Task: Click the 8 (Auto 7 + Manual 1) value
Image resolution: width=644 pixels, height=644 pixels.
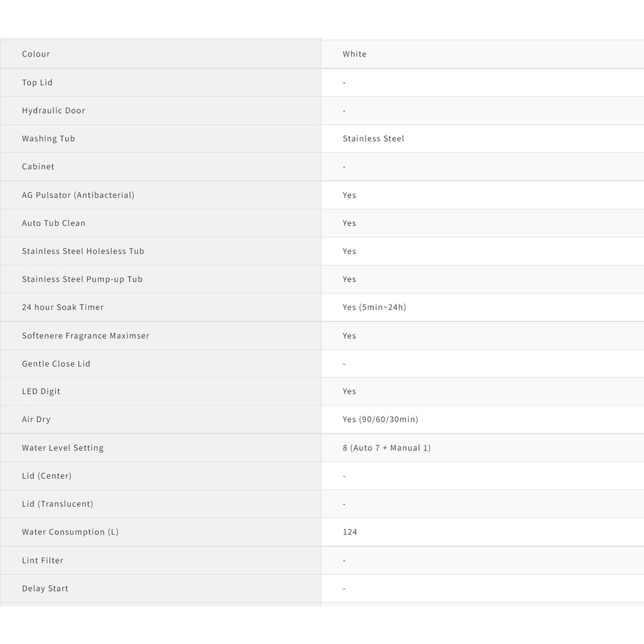Action: click(x=386, y=448)
